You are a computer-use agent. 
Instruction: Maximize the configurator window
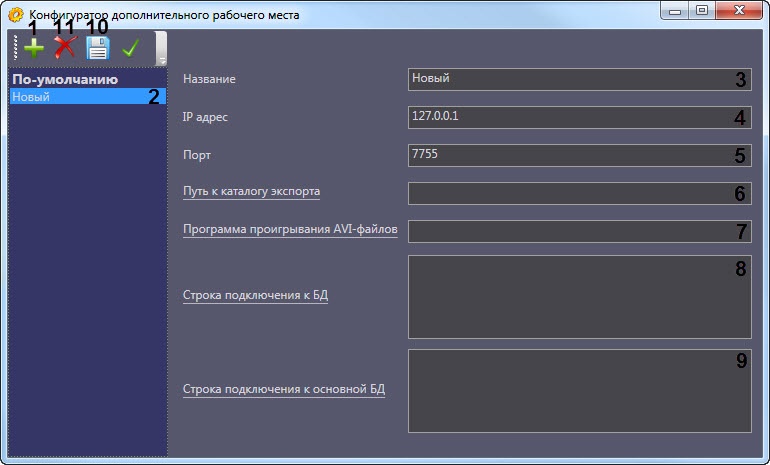tap(701, 11)
